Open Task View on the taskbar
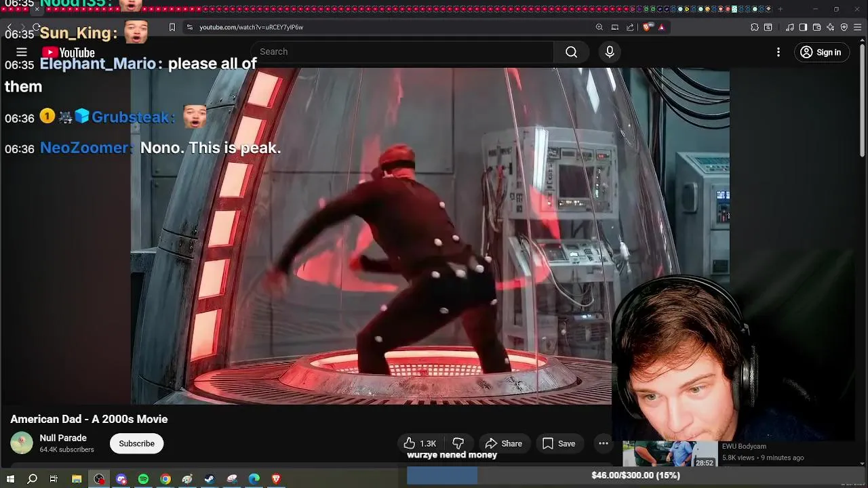The width and height of the screenshot is (868, 488). [x=54, y=479]
